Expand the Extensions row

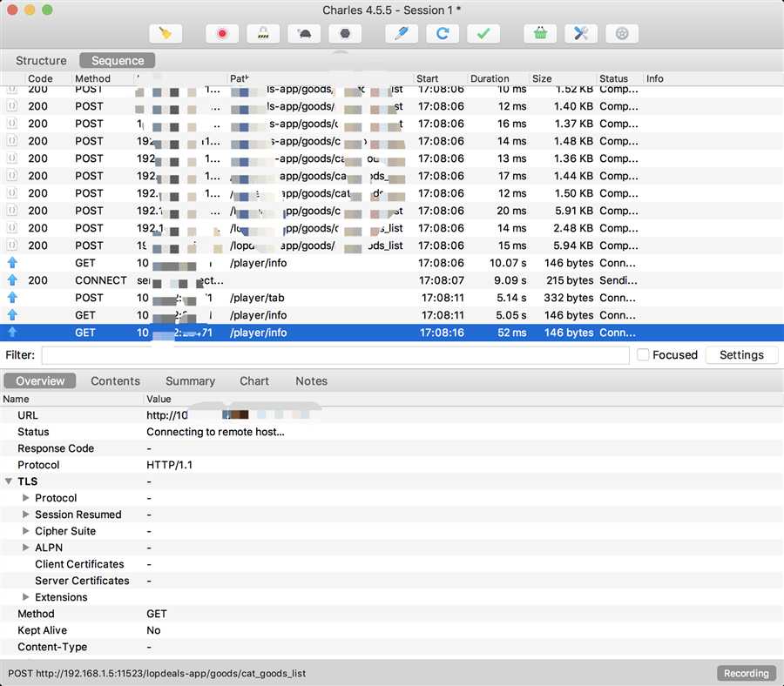(x=26, y=596)
